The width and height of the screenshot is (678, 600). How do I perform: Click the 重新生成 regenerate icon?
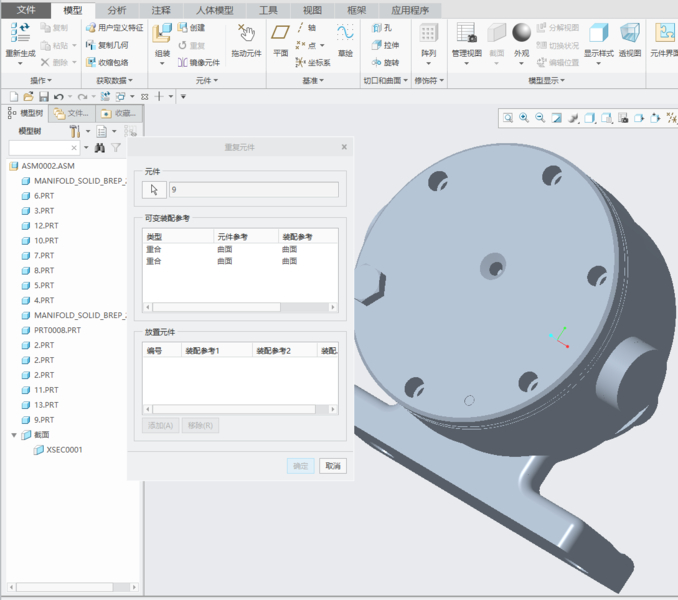tap(20, 33)
